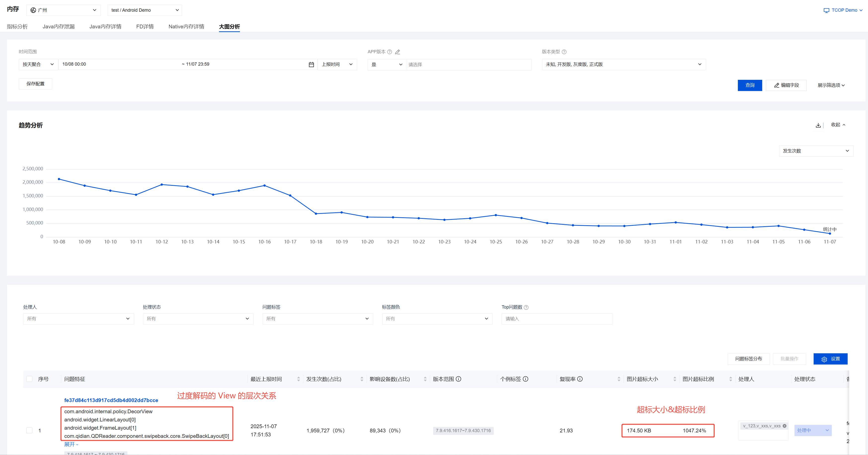The width and height of the screenshot is (868, 455).
Task: Open the 广州 region dropdown
Action: pos(63,10)
